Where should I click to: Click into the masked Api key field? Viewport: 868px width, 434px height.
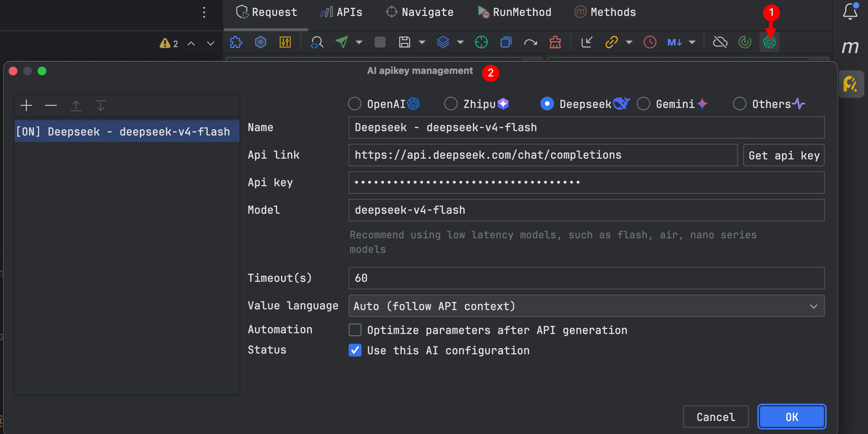click(x=586, y=183)
